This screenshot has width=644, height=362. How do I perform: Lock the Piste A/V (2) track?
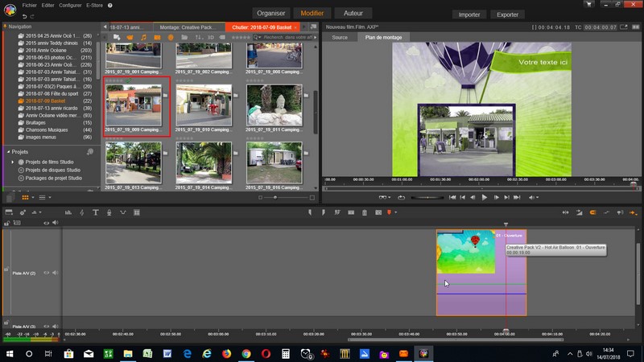[x=6, y=269]
